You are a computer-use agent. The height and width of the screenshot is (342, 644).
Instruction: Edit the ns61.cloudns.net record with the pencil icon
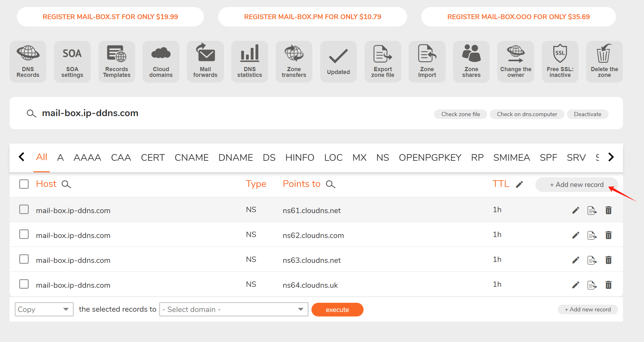576,210
